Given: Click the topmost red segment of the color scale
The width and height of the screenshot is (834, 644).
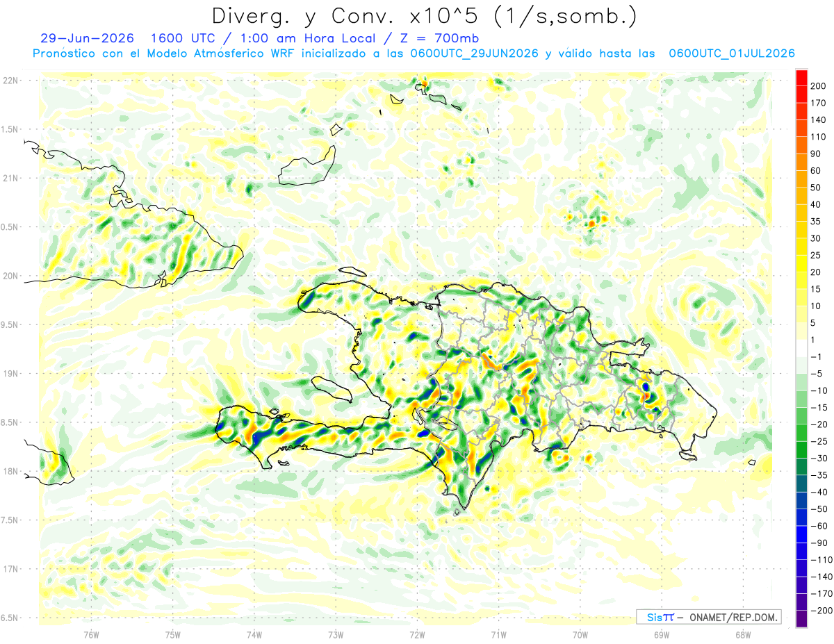Looking at the screenshot, I should click(x=801, y=78).
